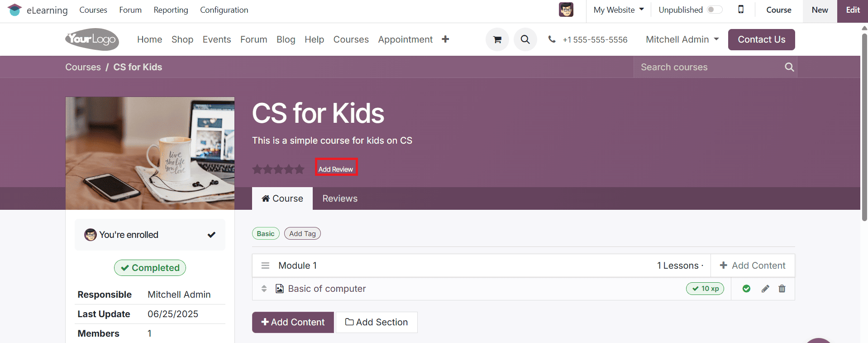Click the website search magnifier button

525,39
